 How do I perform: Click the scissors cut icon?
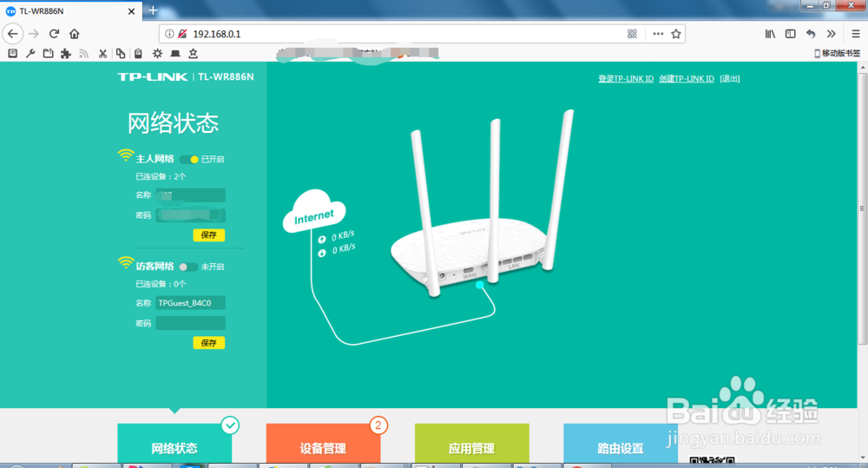point(102,53)
